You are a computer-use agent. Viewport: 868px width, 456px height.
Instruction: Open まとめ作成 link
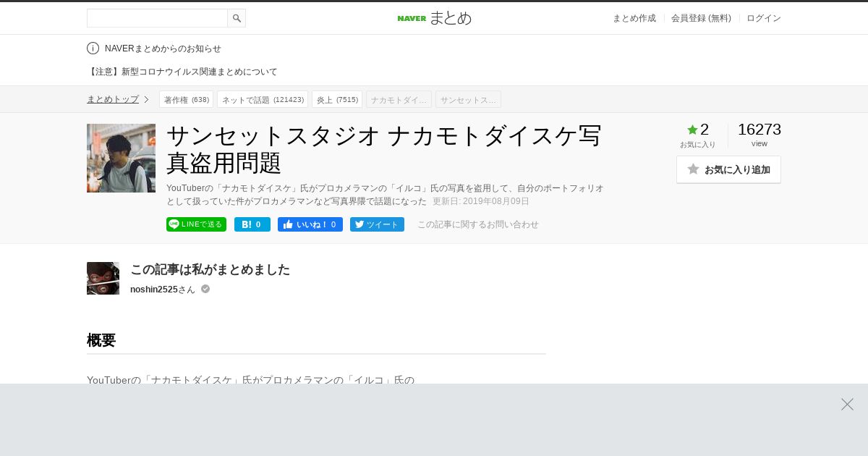634,18
